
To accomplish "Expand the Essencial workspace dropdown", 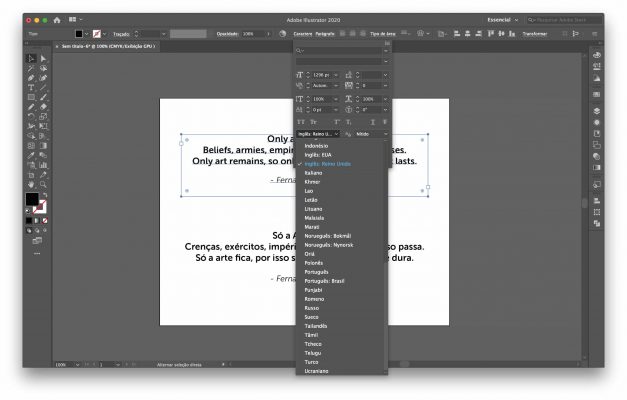I will (x=503, y=20).
